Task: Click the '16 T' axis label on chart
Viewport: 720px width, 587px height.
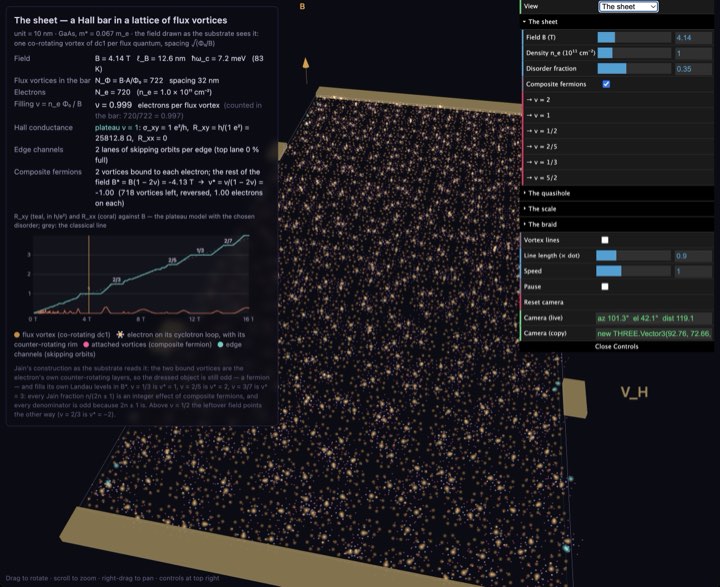Action: 248,319
